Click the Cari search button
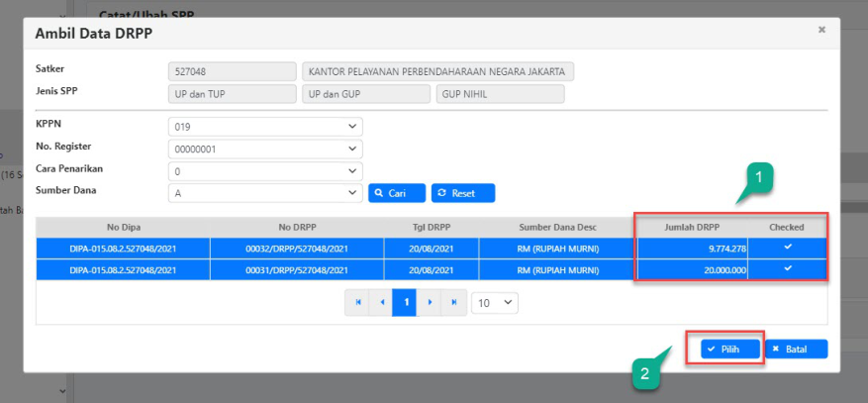Screen dimensions: 868x403 (x=397, y=193)
